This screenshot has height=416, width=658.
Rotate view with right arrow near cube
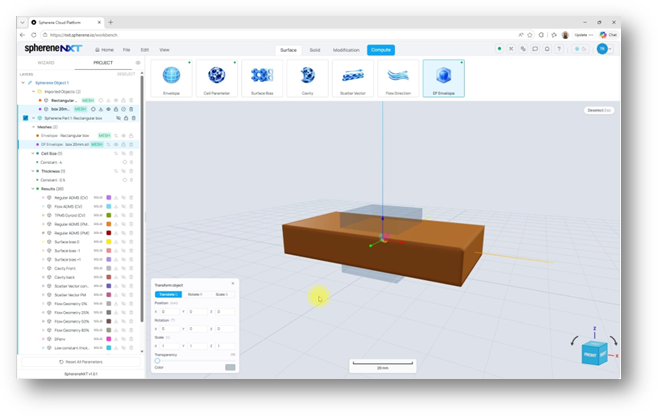click(x=613, y=340)
